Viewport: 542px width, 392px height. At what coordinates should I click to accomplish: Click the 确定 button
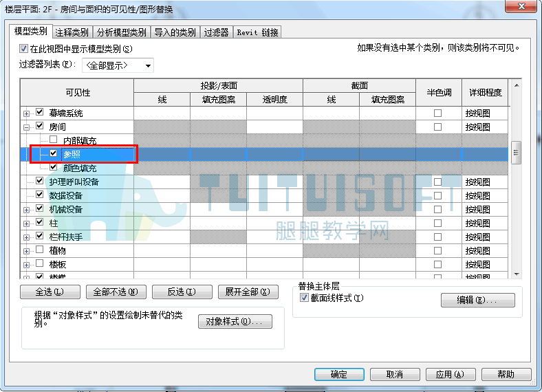pyautogui.click(x=339, y=374)
